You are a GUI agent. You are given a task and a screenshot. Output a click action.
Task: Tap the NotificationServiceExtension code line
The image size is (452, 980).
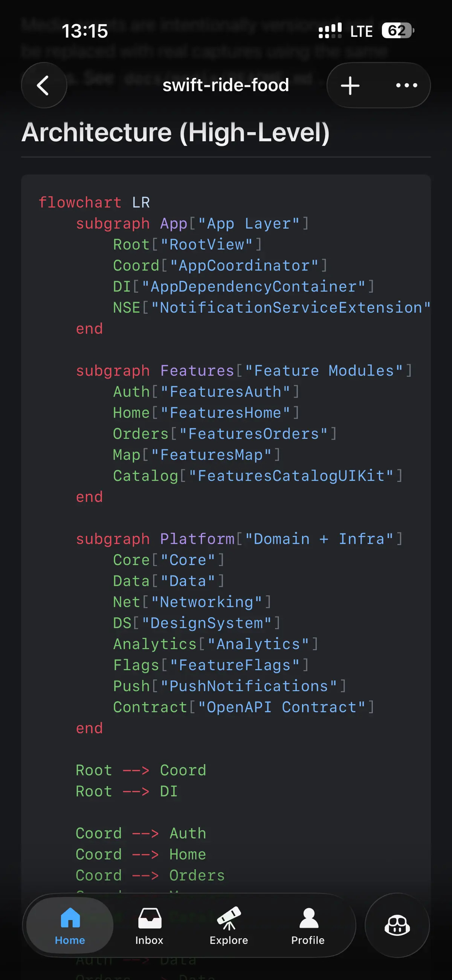pyautogui.click(x=271, y=307)
